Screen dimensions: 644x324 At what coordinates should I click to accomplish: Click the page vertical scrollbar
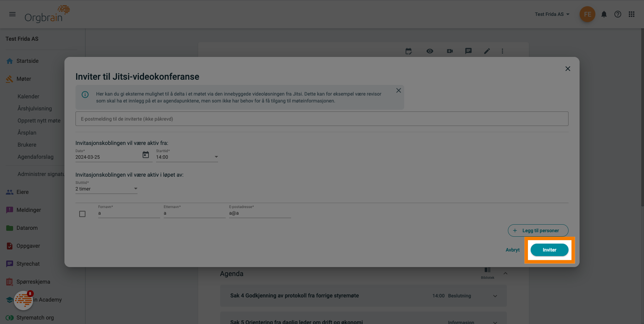tap(642, 117)
